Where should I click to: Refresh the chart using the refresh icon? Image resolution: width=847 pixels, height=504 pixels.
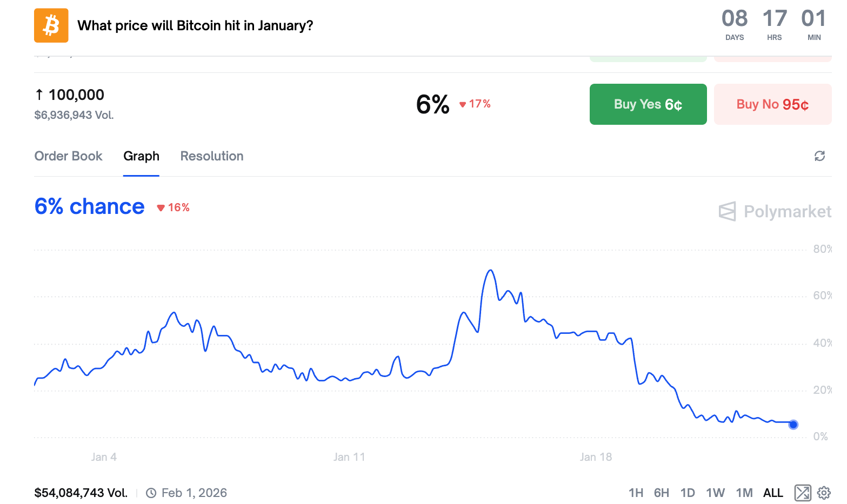819,156
